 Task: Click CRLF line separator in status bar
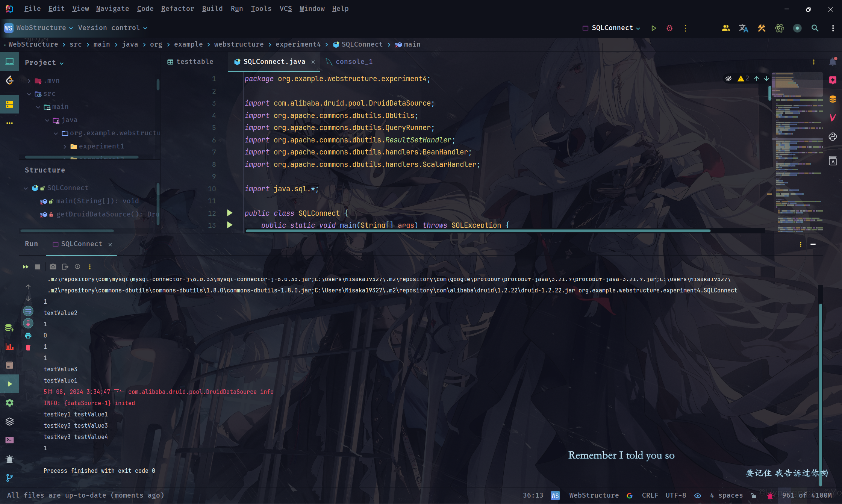click(x=650, y=496)
